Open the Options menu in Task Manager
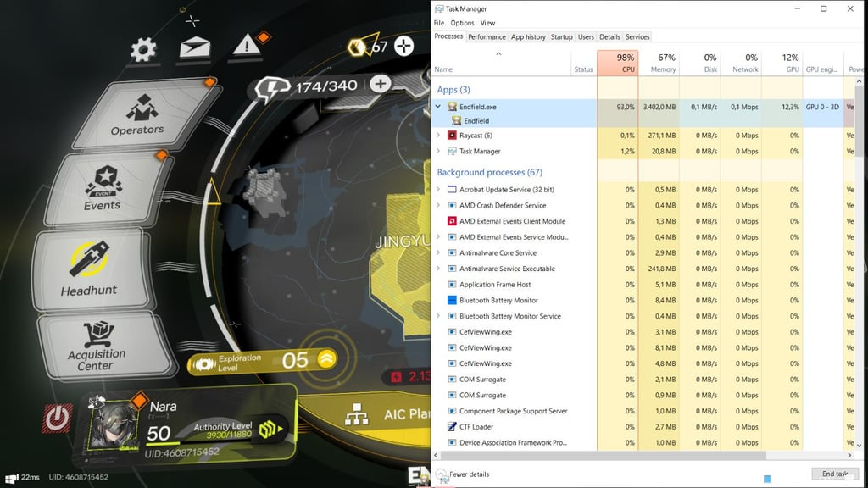Image resolution: width=868 pixels, height=488 pixels. (462, 23)
